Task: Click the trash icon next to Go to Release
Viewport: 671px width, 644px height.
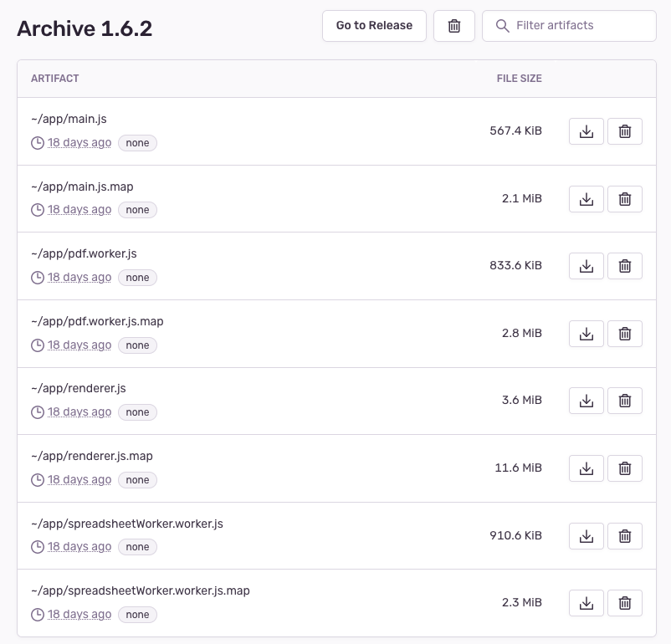Action: (x=453, y=26)
